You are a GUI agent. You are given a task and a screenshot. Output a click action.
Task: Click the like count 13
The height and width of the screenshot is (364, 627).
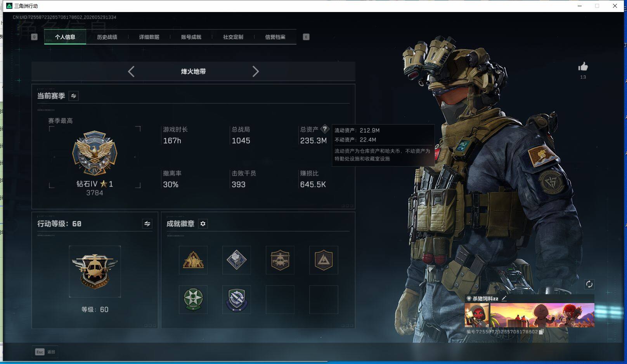(x=583, y=77)
